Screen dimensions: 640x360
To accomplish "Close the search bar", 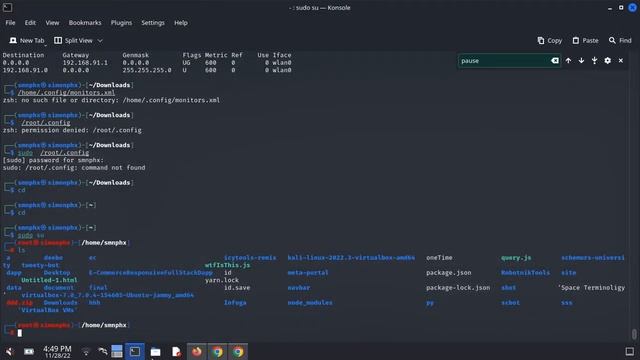I will click(620, 60).
